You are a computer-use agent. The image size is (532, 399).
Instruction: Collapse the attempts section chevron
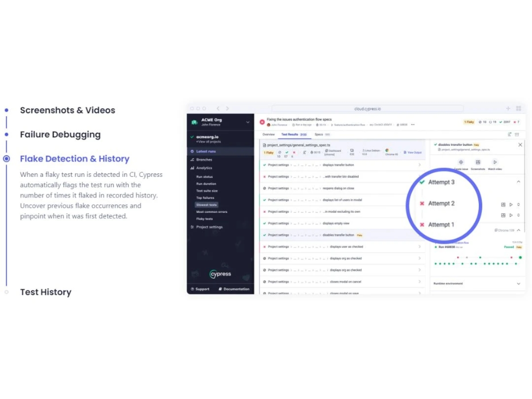[518, 182]
